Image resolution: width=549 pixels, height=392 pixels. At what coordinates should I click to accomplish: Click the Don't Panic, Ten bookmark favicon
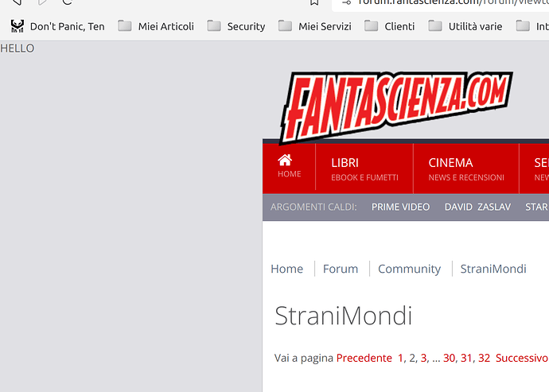tap(18, 26)
